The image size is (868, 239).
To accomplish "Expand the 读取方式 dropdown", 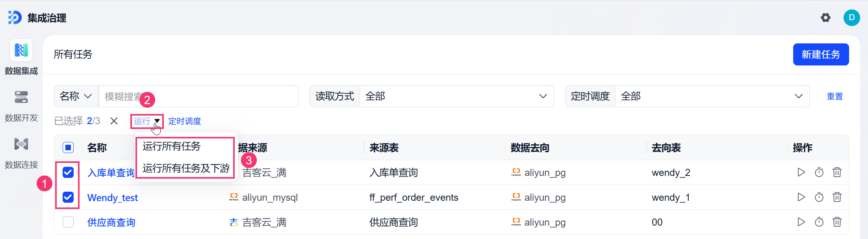I will (x=456, y=96).
